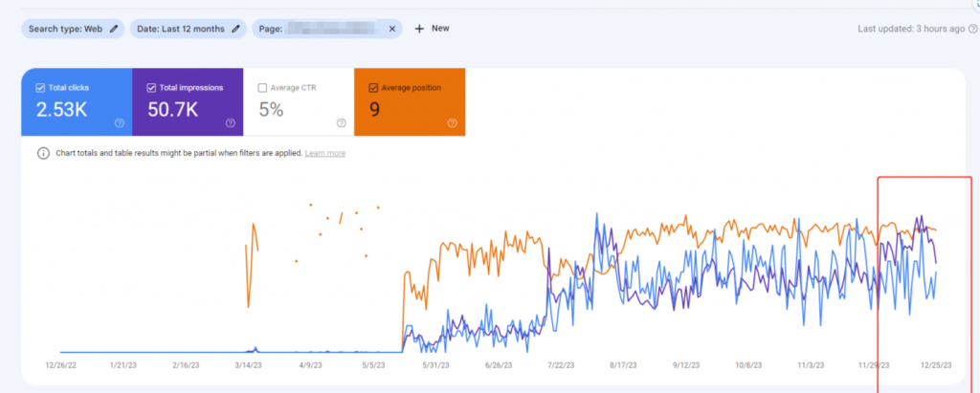
Task: Click the 8/17/23 axis date label
Action: pos(624,365)
